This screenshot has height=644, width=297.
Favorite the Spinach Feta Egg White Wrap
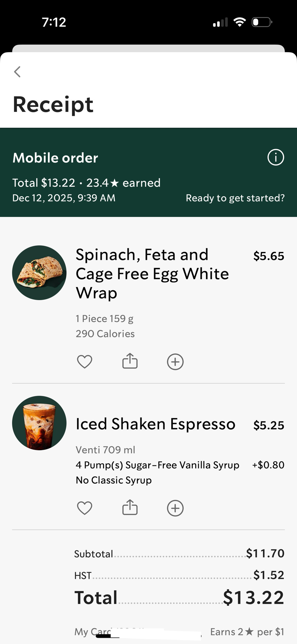pos(84,362)
